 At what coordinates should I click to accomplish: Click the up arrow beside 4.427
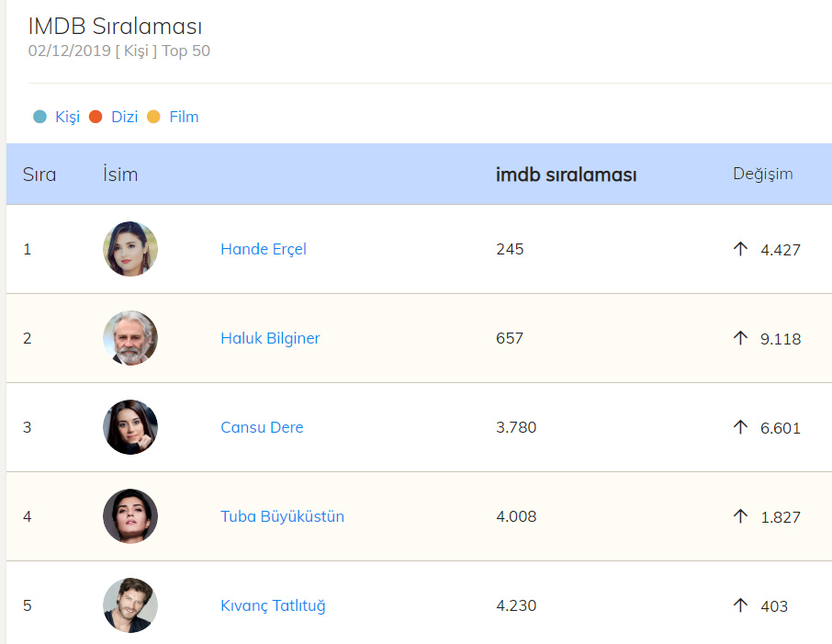(741, 249)
